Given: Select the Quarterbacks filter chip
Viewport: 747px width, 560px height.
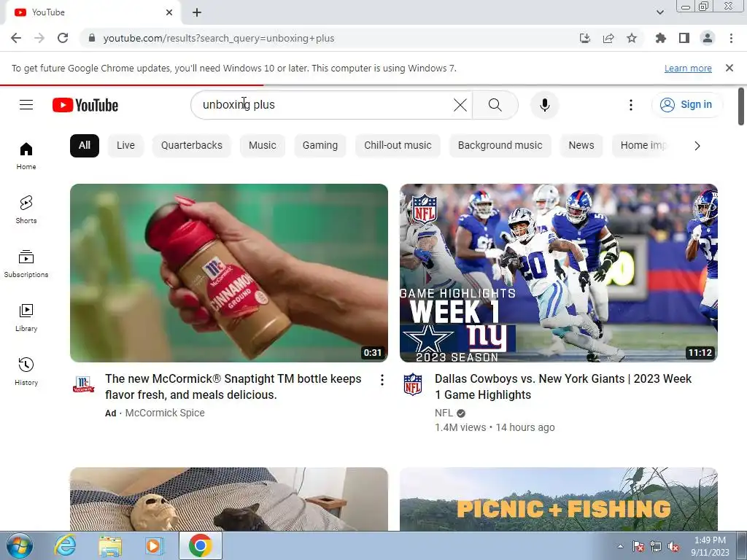Looking at the screenshot, I should (x=192, y=145).
